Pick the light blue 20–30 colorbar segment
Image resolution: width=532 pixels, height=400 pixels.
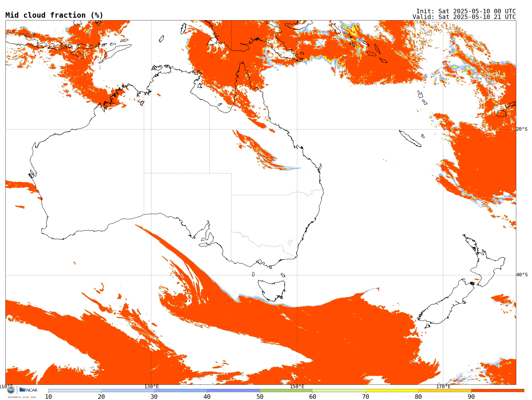tap(128, 391)
